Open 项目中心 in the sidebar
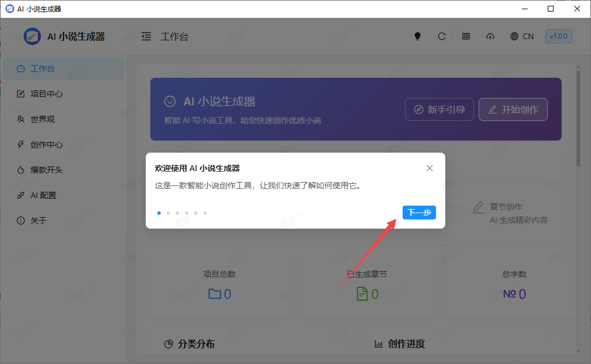This screenshot has width=591, height=364. coord(46,94)
